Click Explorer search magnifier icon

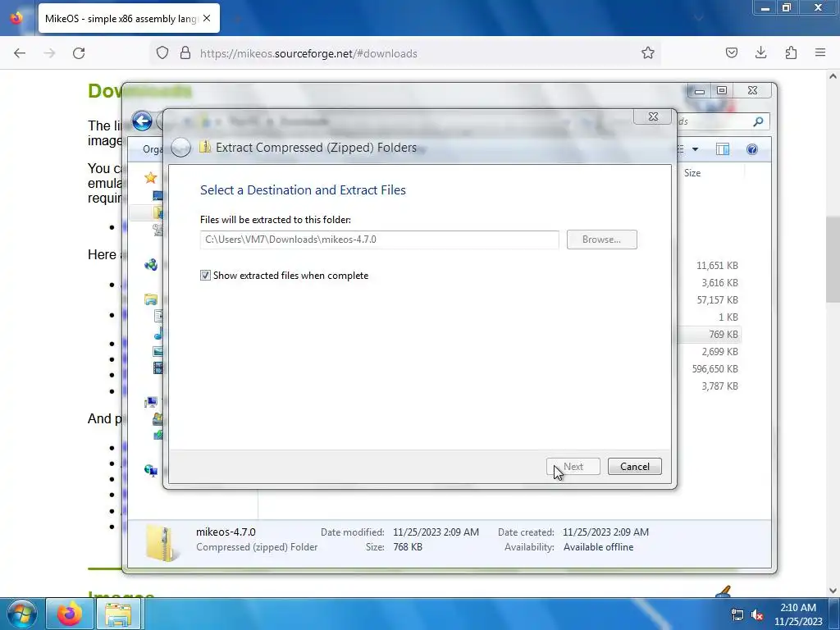click(758, 121)
